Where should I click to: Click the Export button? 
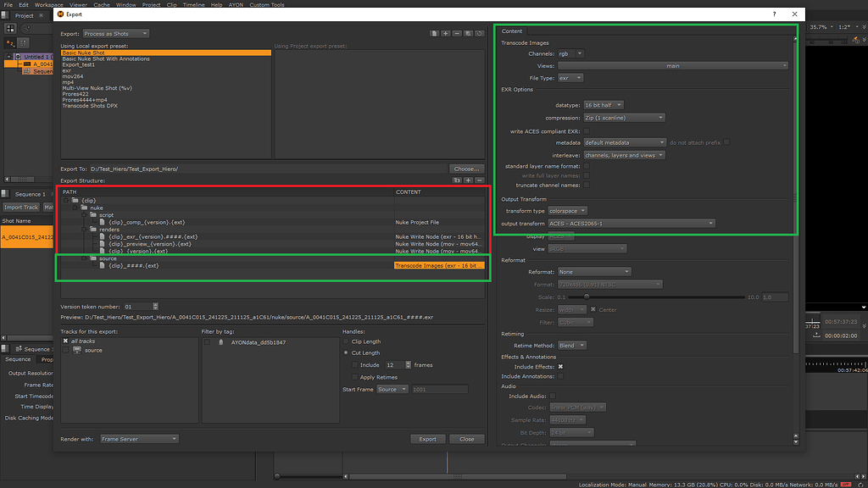click(428, 438)
